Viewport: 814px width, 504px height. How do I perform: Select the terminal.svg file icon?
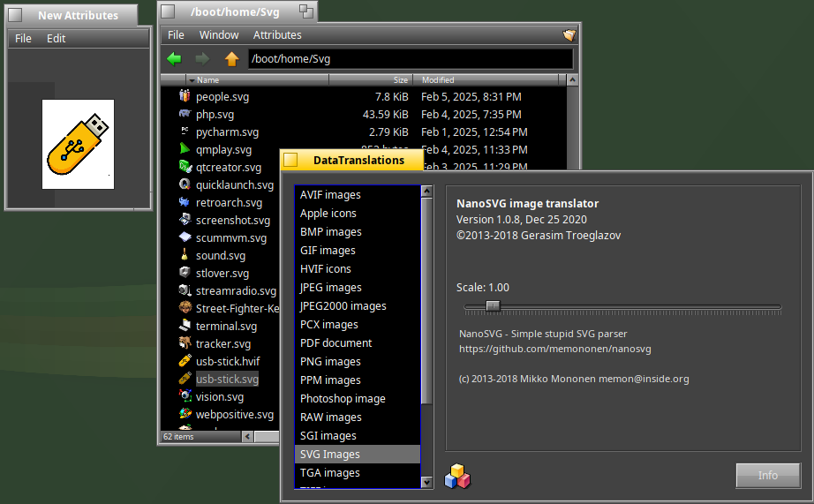pos(185,326)
